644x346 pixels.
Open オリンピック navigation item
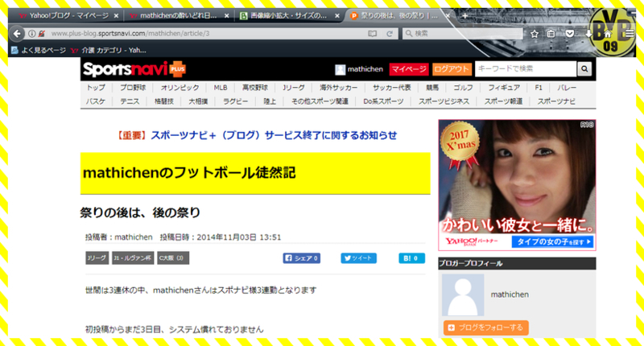click(180, 88)
